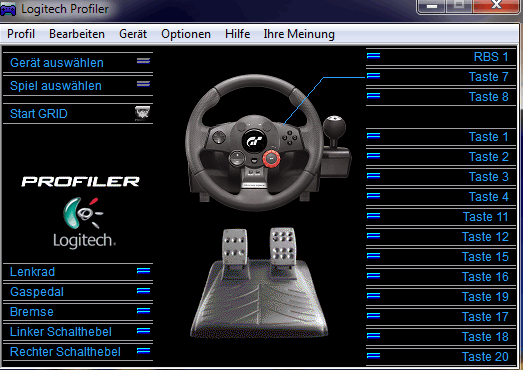Click the left pedal in the image
The height and width of the screenshot is (370, 523).
(234, 248)
